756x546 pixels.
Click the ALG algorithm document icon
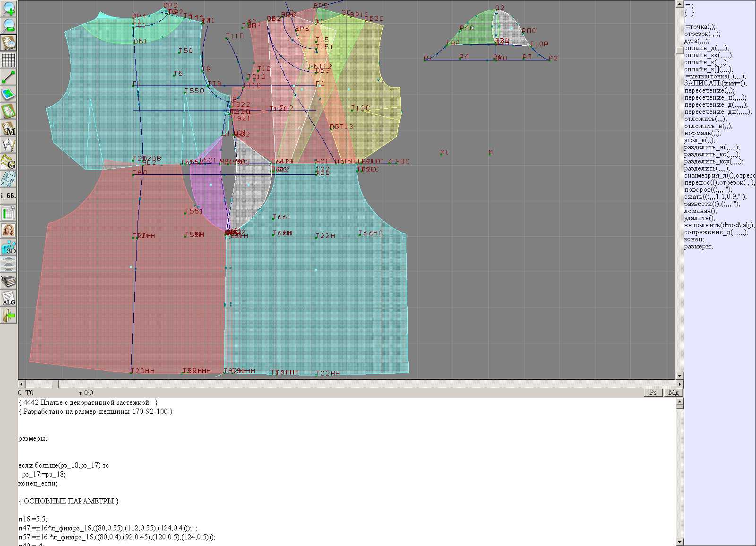(9, 298)
